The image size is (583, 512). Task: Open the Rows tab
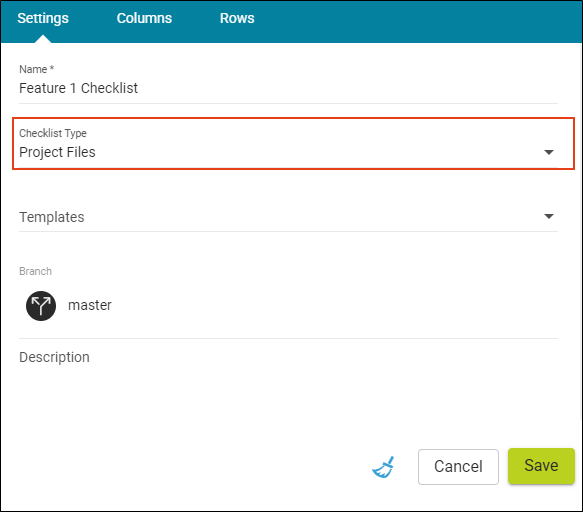point(237,18)
